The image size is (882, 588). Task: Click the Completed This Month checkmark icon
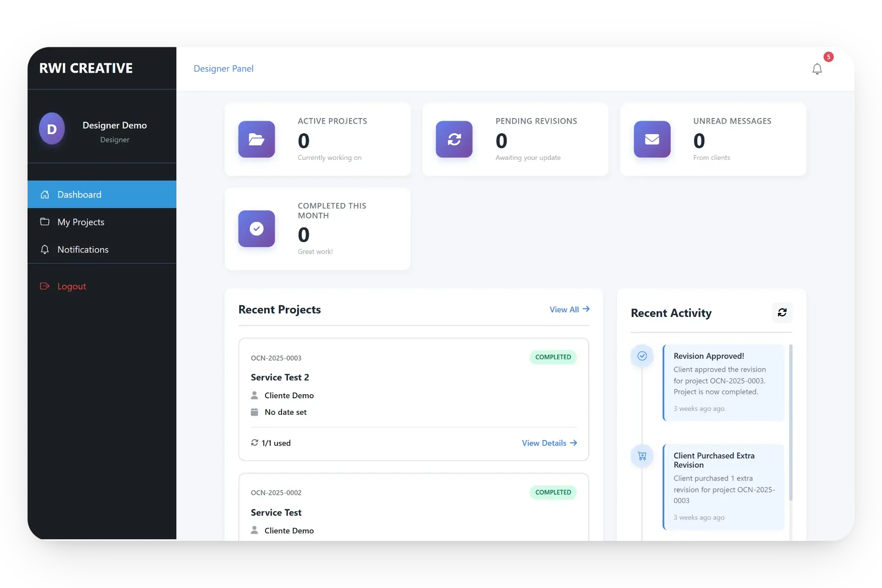point(256,228)
